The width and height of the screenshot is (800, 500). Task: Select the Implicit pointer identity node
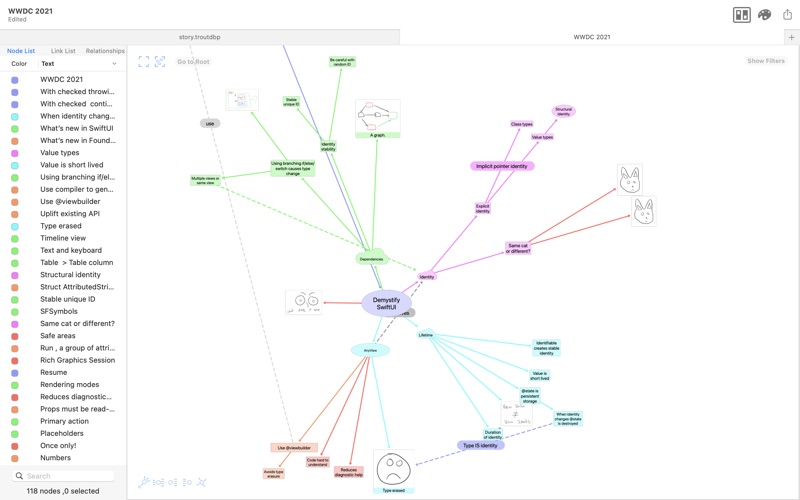(x=502, y=166)
